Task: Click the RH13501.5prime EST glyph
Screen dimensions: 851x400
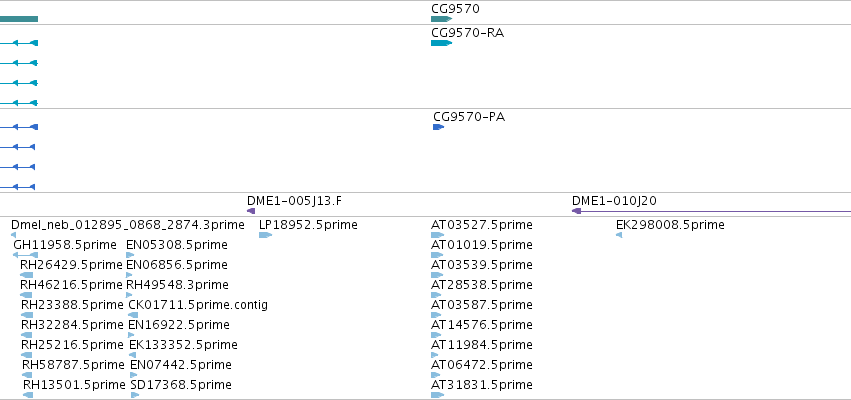Action: click(x=28, y=396)
